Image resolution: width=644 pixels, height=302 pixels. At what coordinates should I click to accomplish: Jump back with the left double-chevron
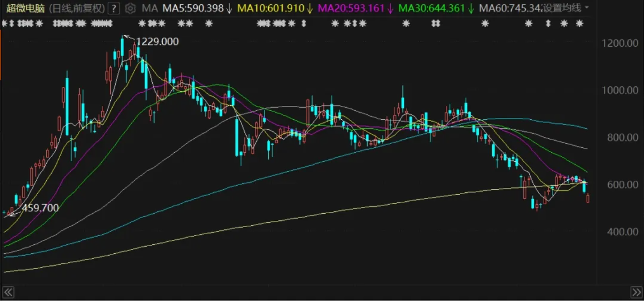(x=8, y=292)
